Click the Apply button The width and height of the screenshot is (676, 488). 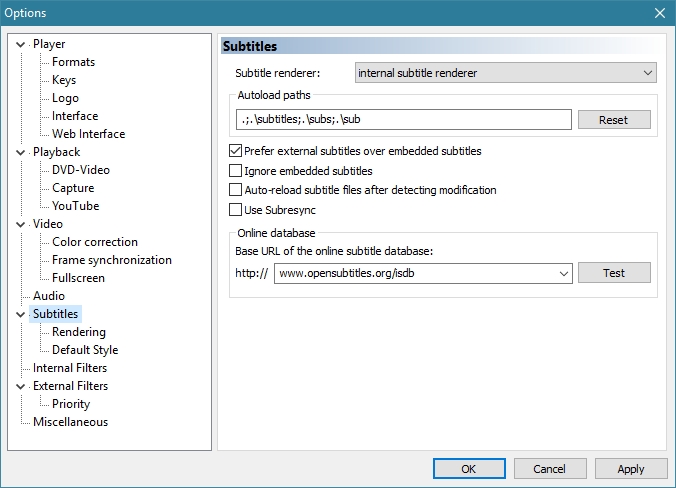point(630,468)
